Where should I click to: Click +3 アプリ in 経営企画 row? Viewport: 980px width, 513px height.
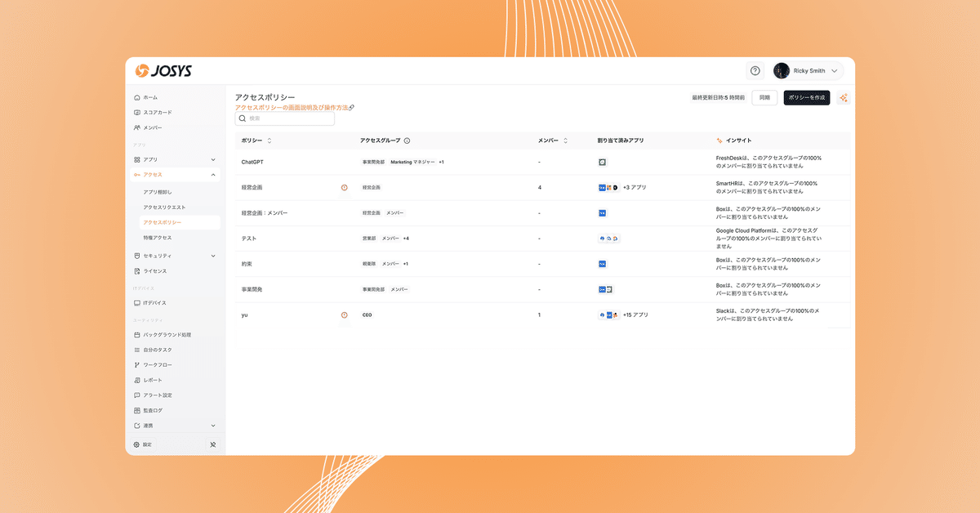[x=635, y=188]
